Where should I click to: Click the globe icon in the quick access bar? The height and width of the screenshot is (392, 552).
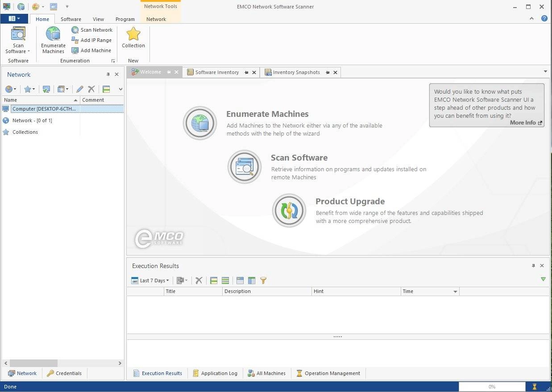pos(21,7)
